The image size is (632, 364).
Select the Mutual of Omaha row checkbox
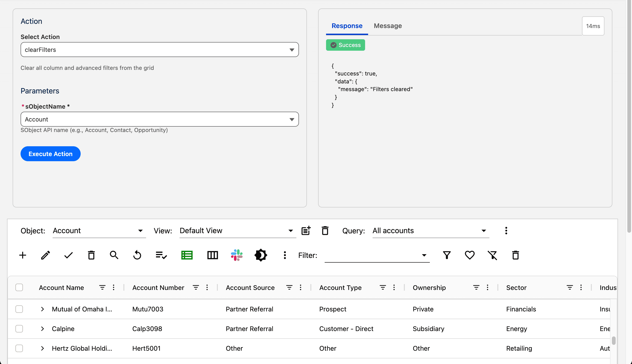click(x=19, y=309)
